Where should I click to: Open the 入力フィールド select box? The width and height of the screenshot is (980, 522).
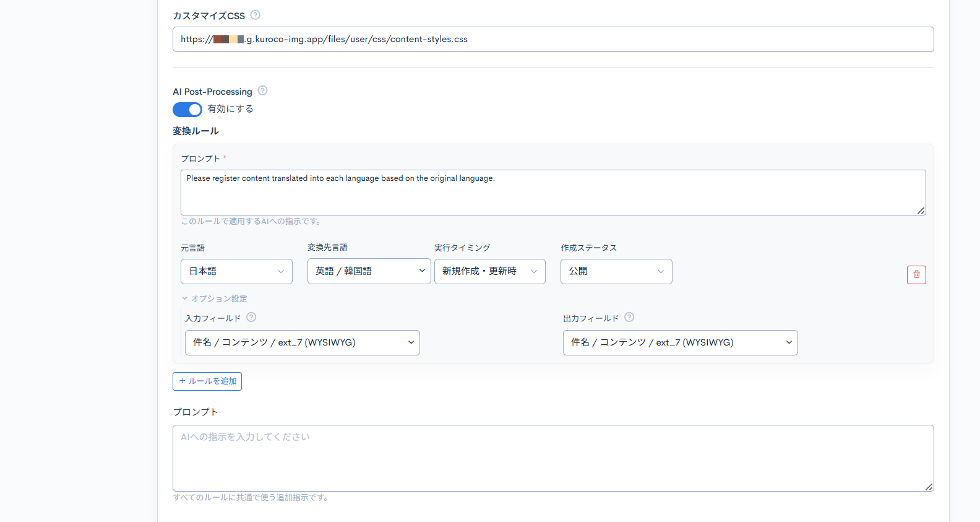(x=302, y=342)
